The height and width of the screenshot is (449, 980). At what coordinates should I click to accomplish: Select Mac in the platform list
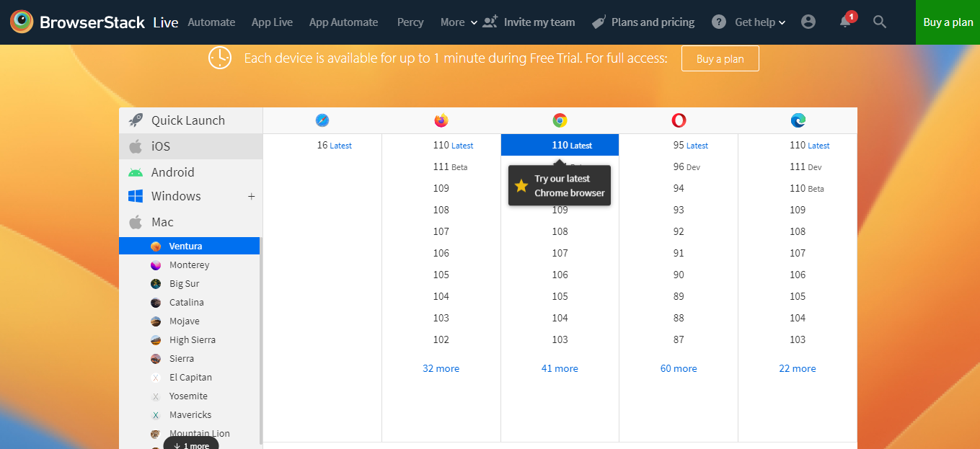(x=191, y=222)
